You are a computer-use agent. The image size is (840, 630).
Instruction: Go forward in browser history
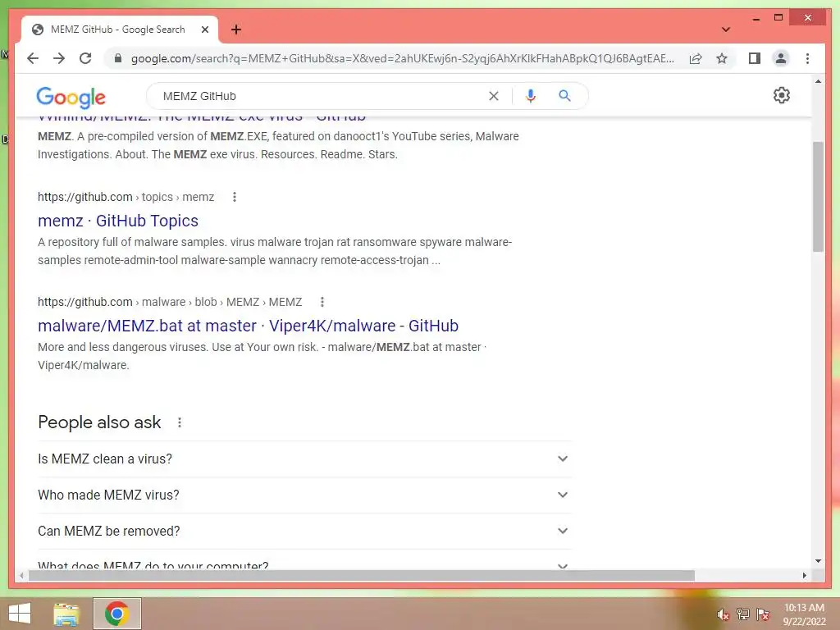[59, 58]
